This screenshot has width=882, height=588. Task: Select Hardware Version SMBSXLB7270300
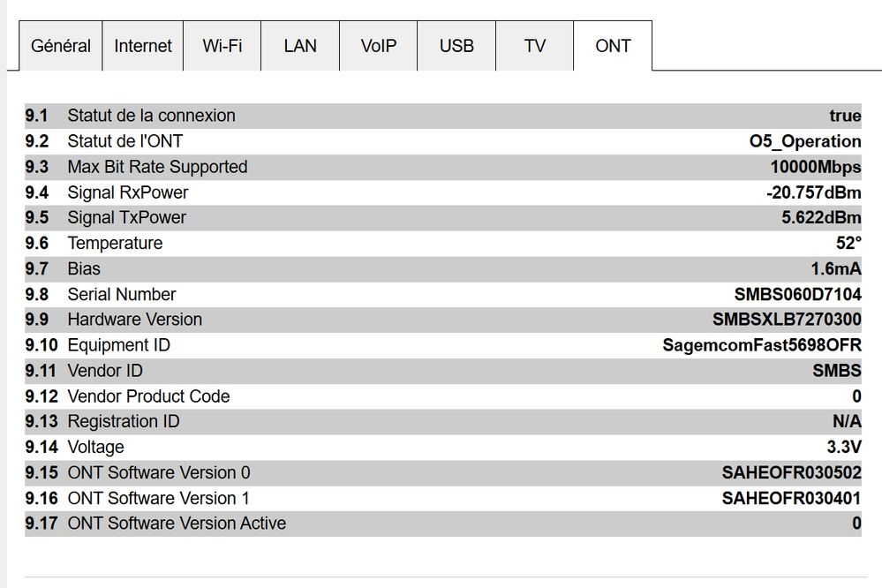(787, 320)
